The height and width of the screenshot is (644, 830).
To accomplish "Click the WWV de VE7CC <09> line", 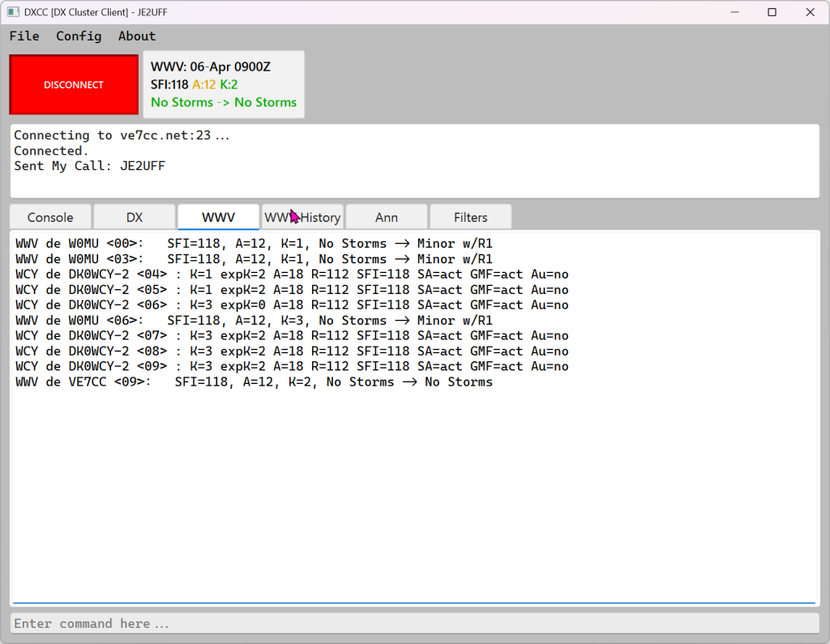I will point(254,382).
